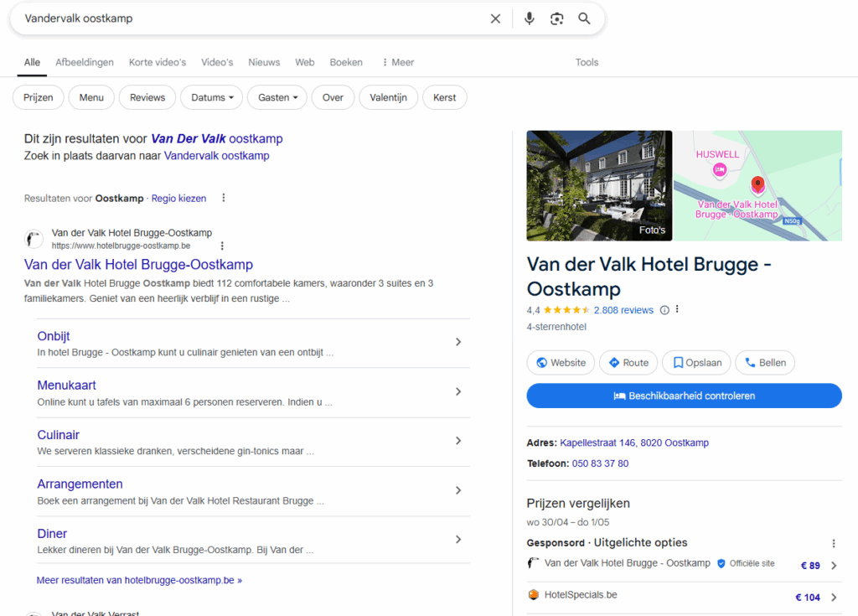Open three-dot menu beside hotelbrugge-oostkamp.be URL
858x616 pixels.
coord(221,246)
